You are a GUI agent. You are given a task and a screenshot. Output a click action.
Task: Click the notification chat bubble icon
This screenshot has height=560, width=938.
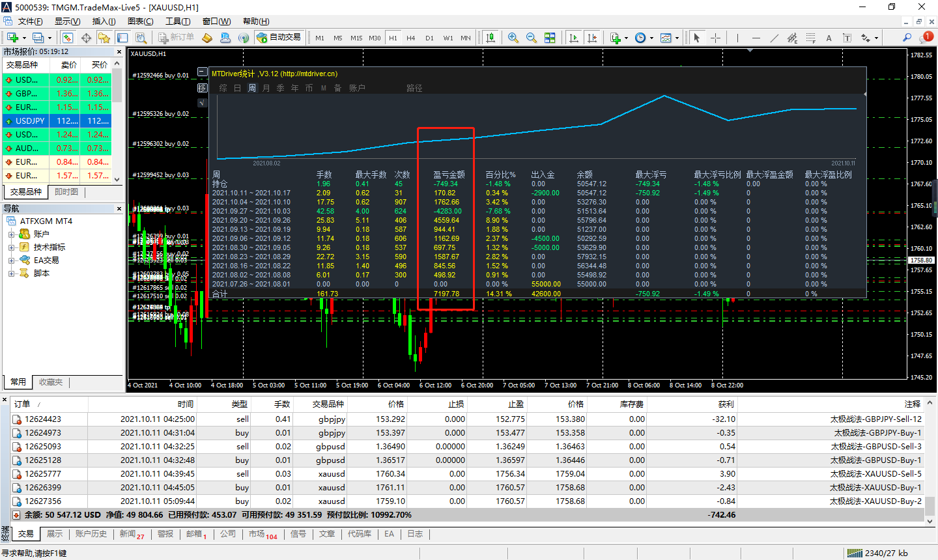click(925, 38)
